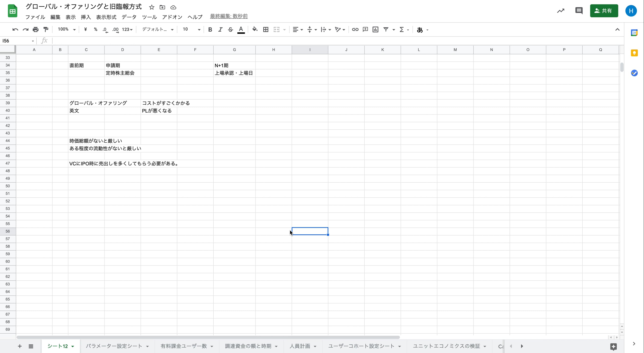Image resolution: width=644 pixels, height=353 pixels.
Task: Click the Explore button at bottom right
Action: 614,347
